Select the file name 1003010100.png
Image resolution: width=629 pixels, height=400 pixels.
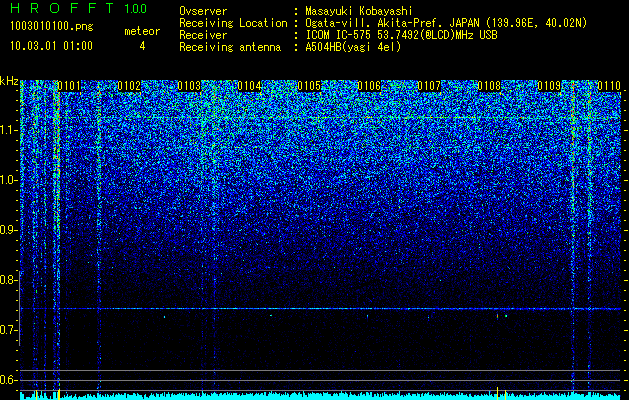coord(51,27)
